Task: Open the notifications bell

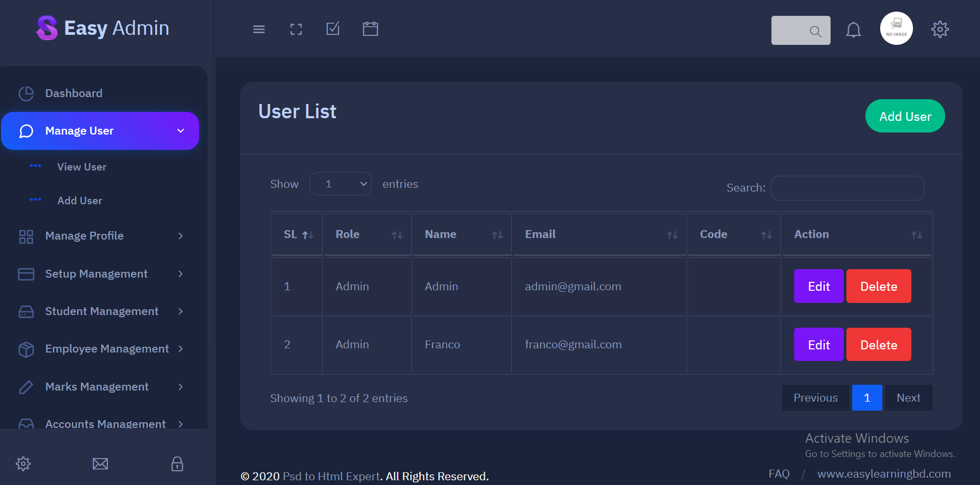Action: (x=853, y=30)
